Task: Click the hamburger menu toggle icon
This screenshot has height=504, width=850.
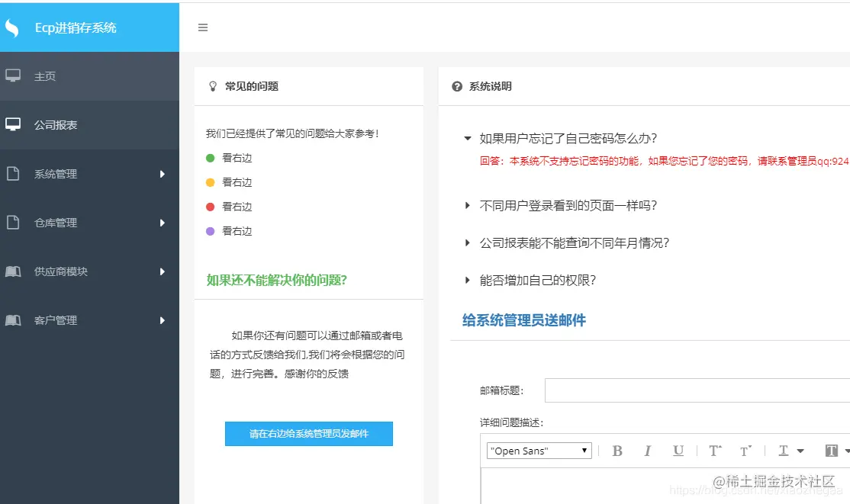Action: tap(202, 27)
